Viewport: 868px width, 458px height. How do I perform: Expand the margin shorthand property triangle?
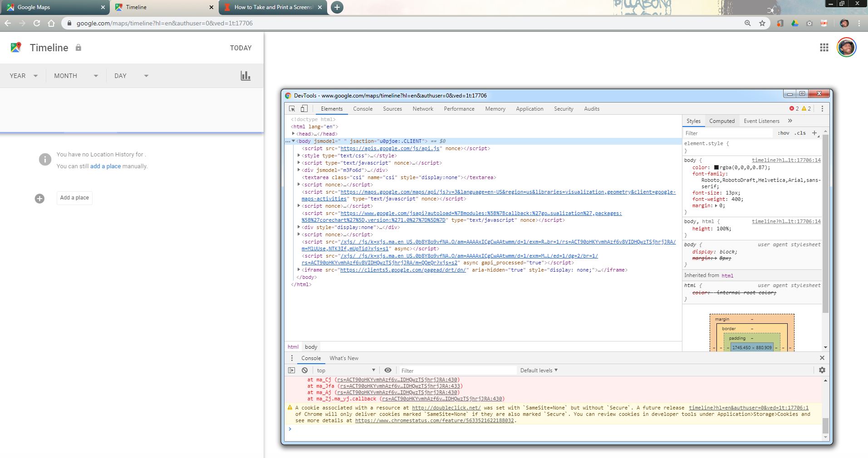tap(716, 205)
